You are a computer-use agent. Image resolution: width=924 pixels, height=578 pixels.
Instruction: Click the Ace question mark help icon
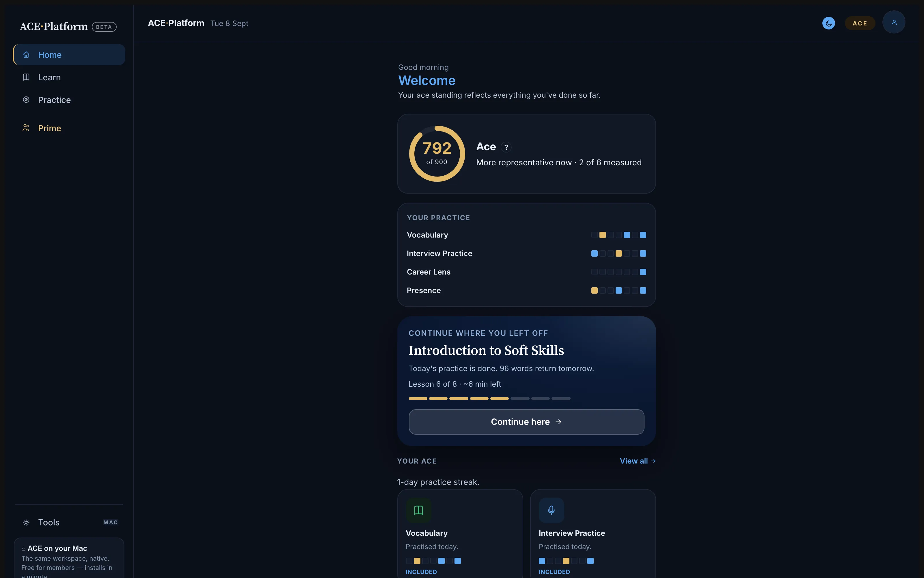click(506, 147)
